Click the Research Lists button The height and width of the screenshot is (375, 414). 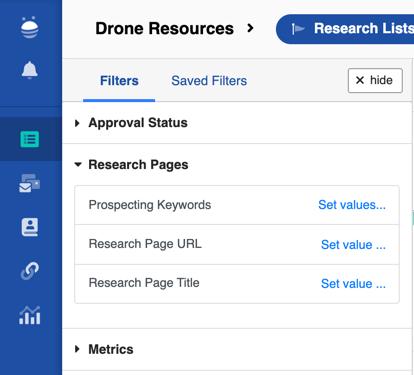click(345, 29)
